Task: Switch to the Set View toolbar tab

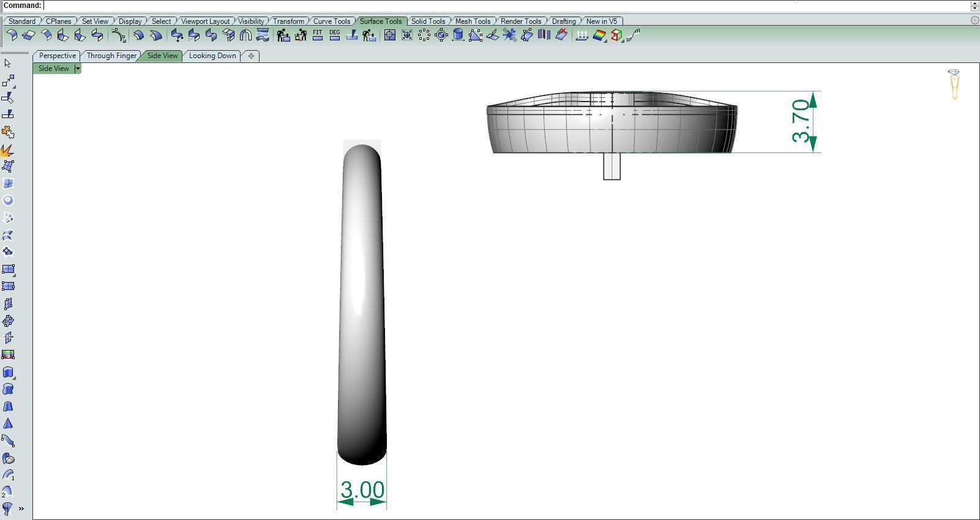Action: [x=95, y=21]
